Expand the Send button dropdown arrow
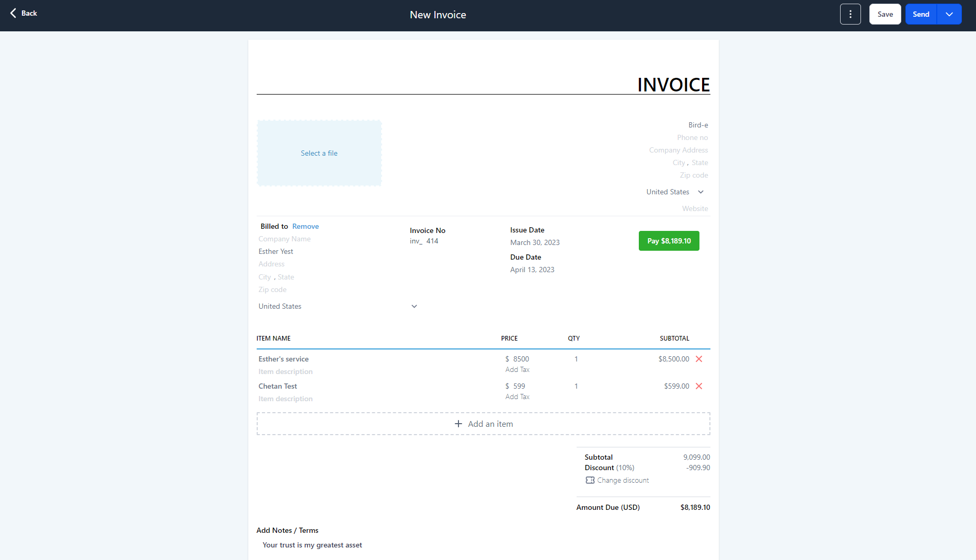 [x=949, y=14]
